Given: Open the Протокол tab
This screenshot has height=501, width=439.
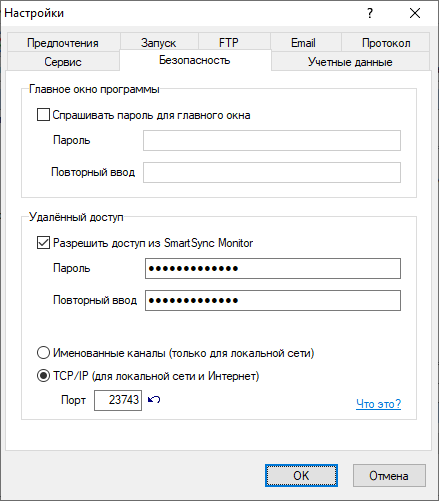Looking at the screenshot, I should 386,43.
